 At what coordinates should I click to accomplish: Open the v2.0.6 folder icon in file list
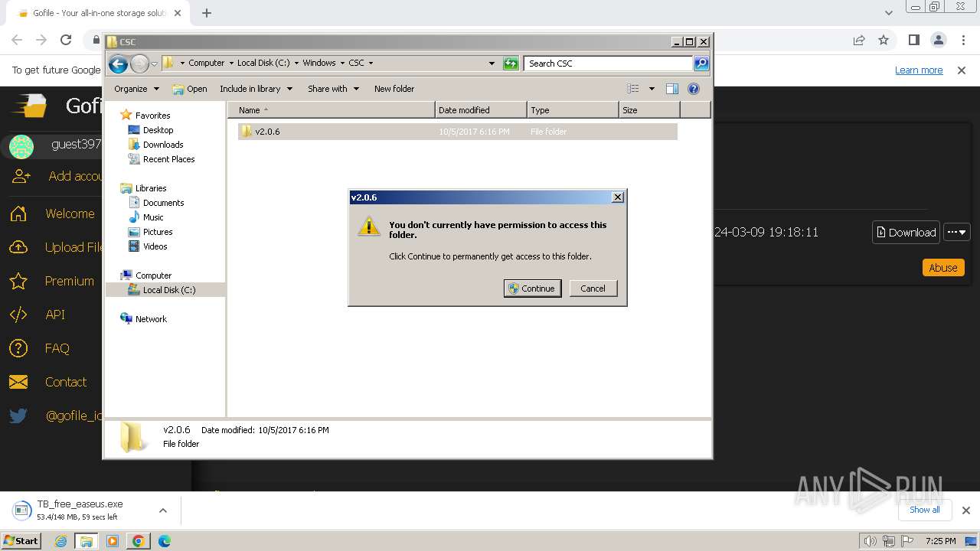(x=246, y=132)
